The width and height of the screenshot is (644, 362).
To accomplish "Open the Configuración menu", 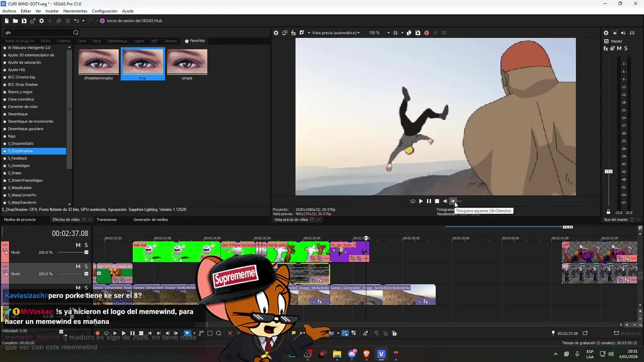I will click(104, 11).
